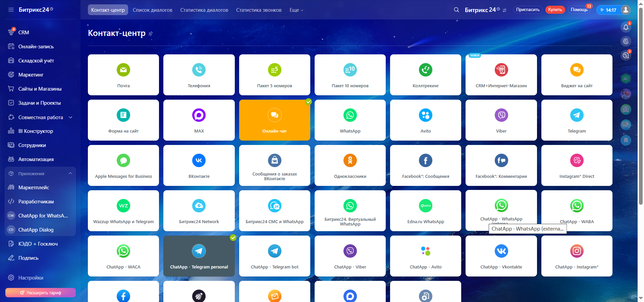Viewport: 644px width, 302px height.
Task: Collapse the Приложения sidebar group
Action: 70,173
